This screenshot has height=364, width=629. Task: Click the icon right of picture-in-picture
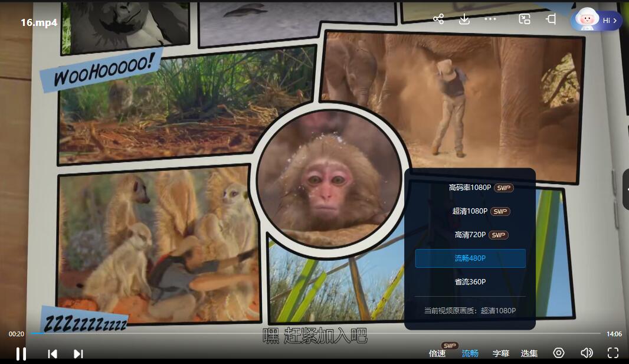[x=551, y=19]
